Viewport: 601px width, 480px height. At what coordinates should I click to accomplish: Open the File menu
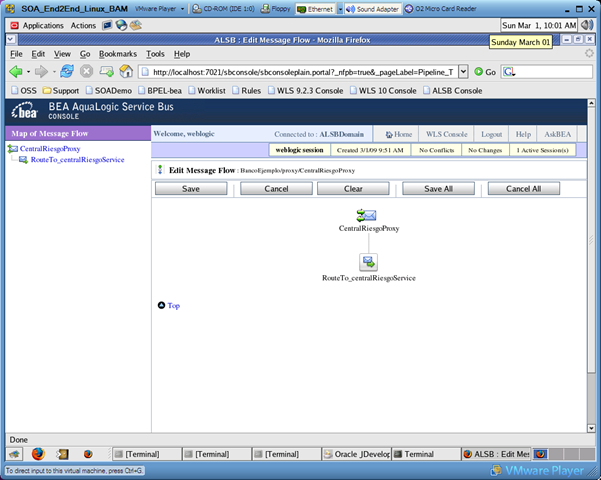[16, 54]
